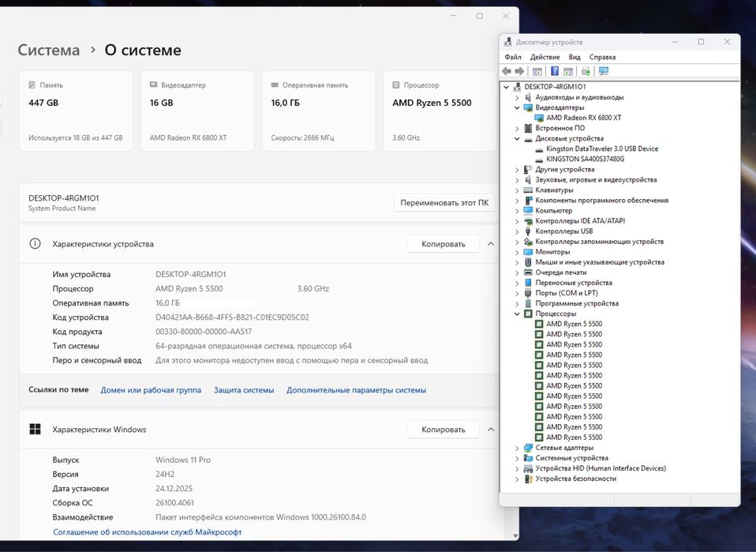756x552 pixels.
Task: Click the key icon beside Устройства безопасности
Action: click(x=528, y=479)
